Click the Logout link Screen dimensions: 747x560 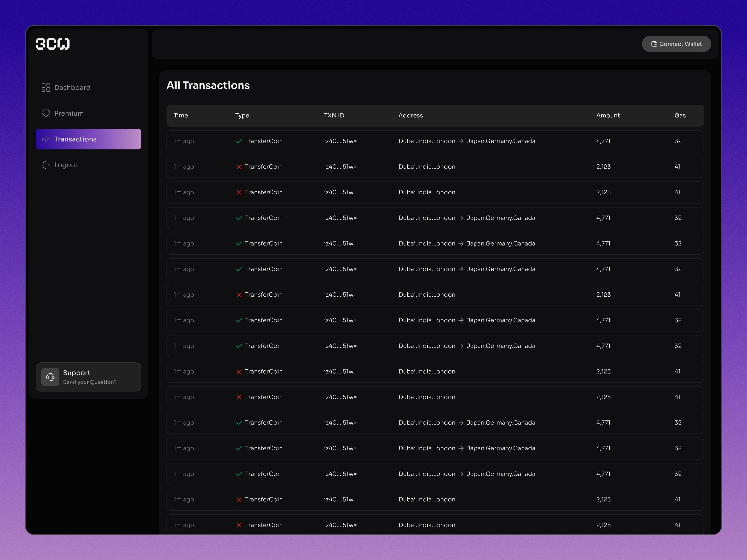point(66,165)
